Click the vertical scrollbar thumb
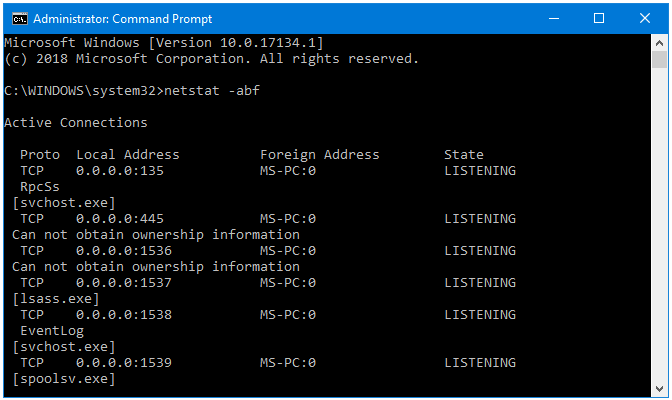This screenshot has height=400, width=672. point(659,60)
